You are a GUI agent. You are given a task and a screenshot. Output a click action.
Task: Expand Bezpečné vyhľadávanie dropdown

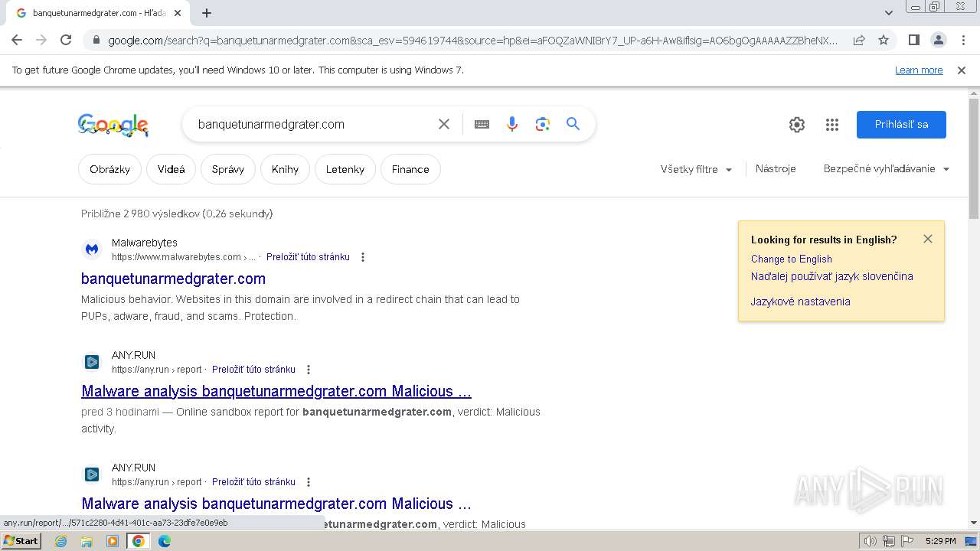(887, 169)
